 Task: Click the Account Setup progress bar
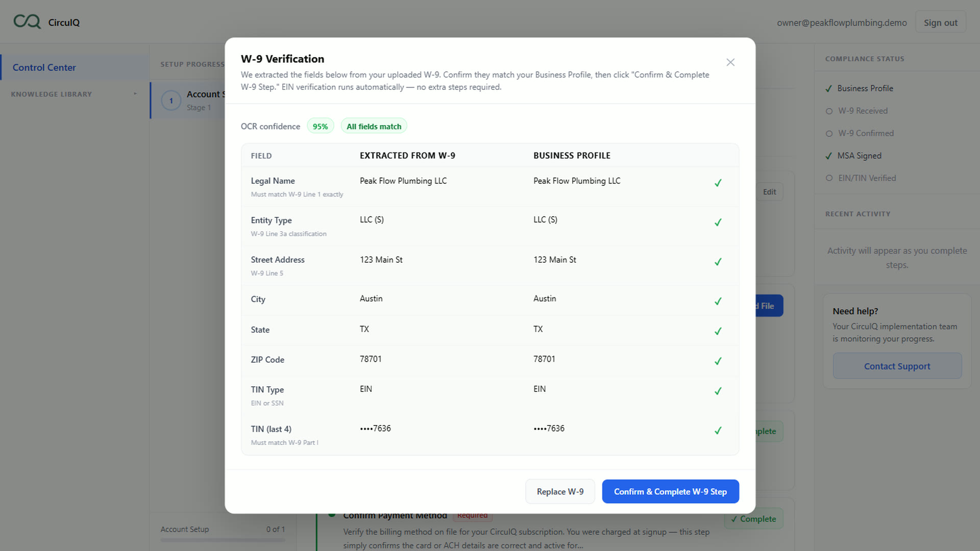(223, 540)
